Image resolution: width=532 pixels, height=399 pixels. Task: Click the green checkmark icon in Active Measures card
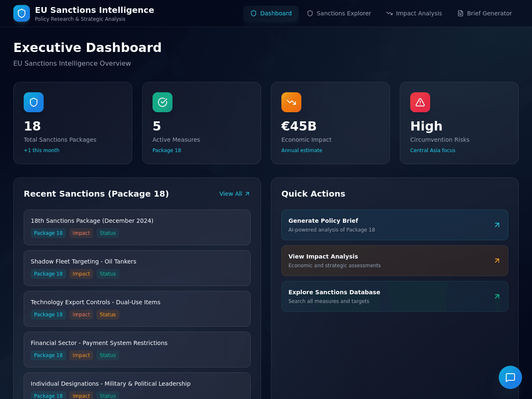[163, 102]
